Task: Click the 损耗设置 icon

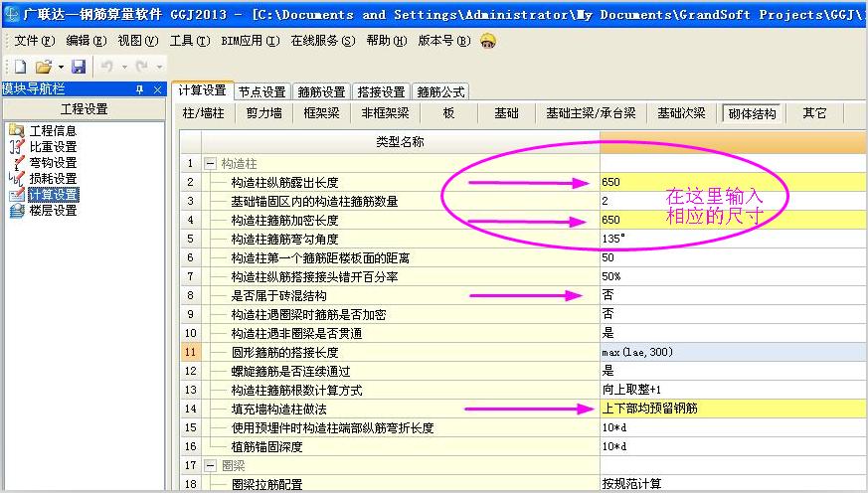Action: coord(17,178)
